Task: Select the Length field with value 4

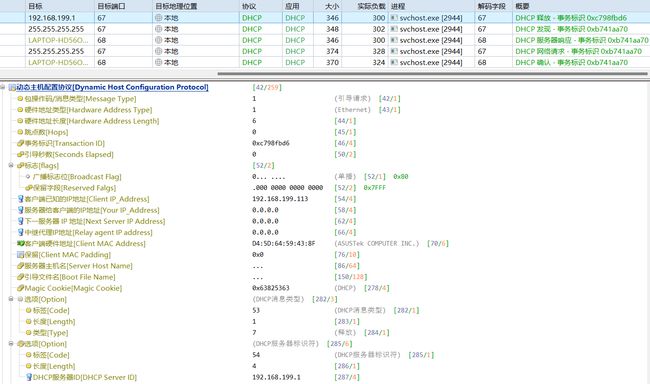Action: 54,366
